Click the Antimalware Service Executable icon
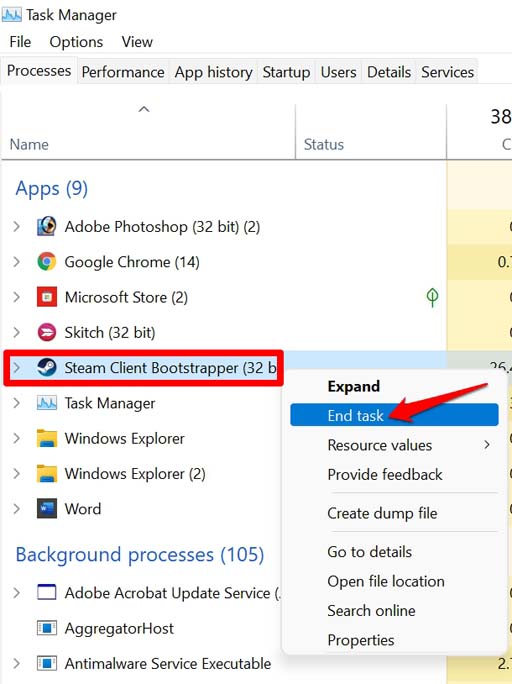The width and height of the screenshot is (512, 684). [x=47, y=663]
